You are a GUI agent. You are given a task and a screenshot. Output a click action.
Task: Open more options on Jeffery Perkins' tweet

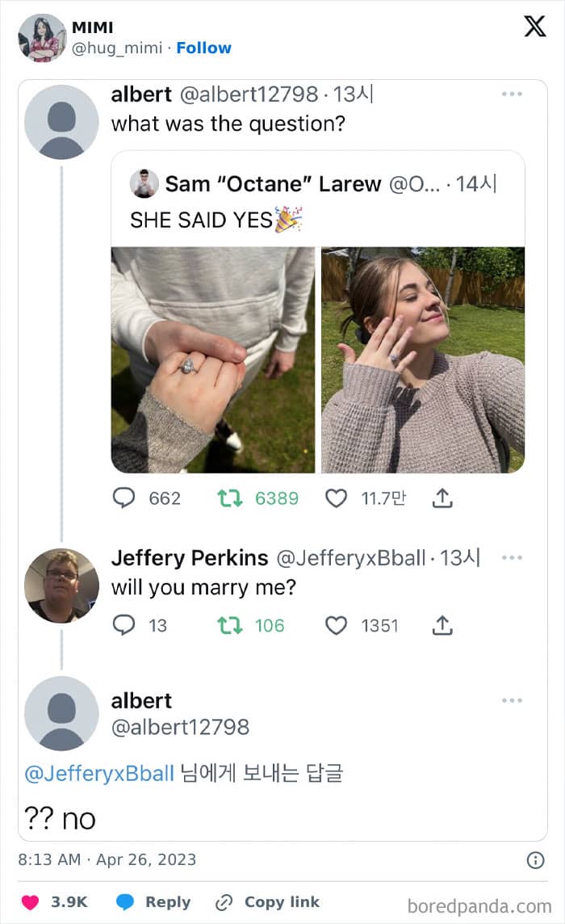click(512, 557)
